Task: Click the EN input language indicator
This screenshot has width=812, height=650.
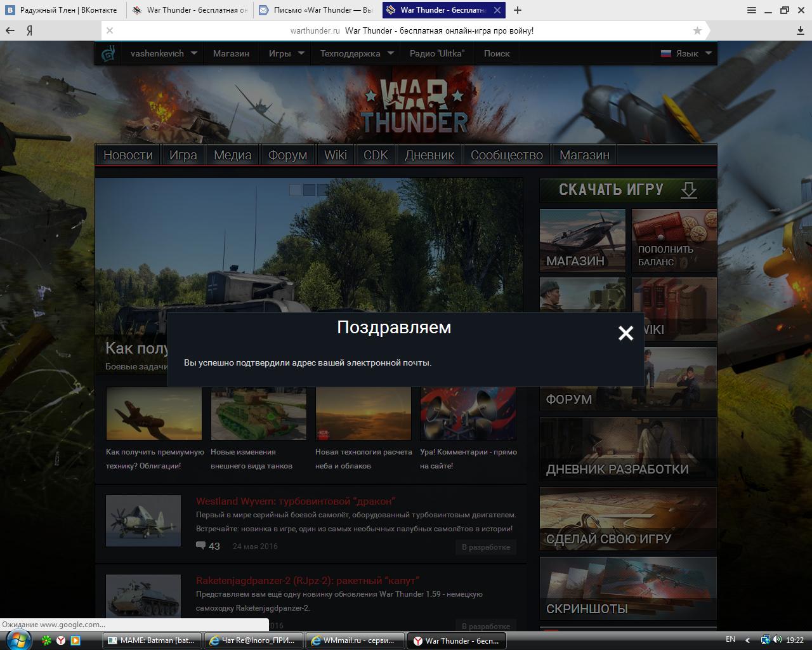Action: pos(730,639)
